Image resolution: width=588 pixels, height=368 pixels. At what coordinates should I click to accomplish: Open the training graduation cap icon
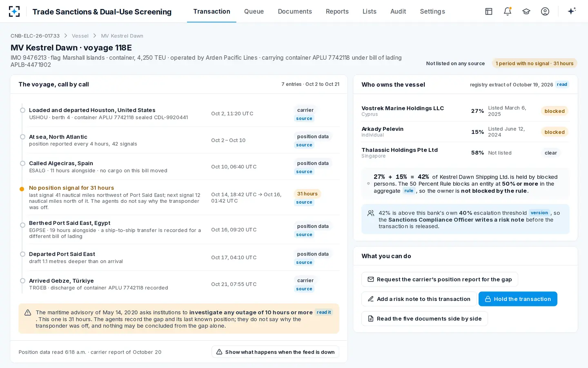[526, 11]
